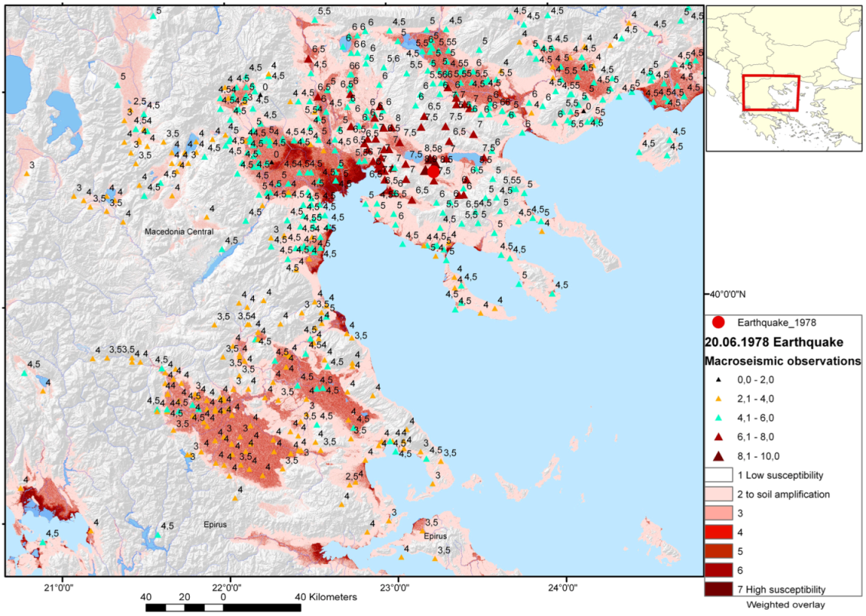Click the red Earthquake_1978 epicenter circle on the map

tap(433, 171)
